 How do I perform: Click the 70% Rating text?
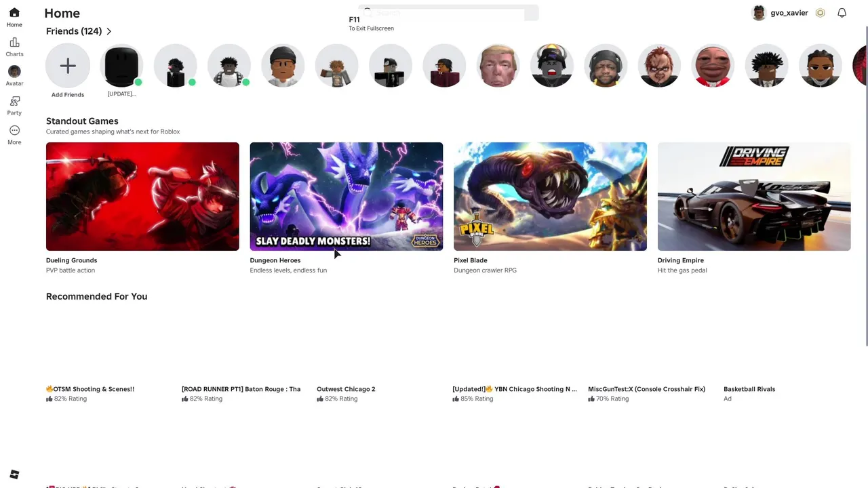pyautogui.click(x=612, y=399)
